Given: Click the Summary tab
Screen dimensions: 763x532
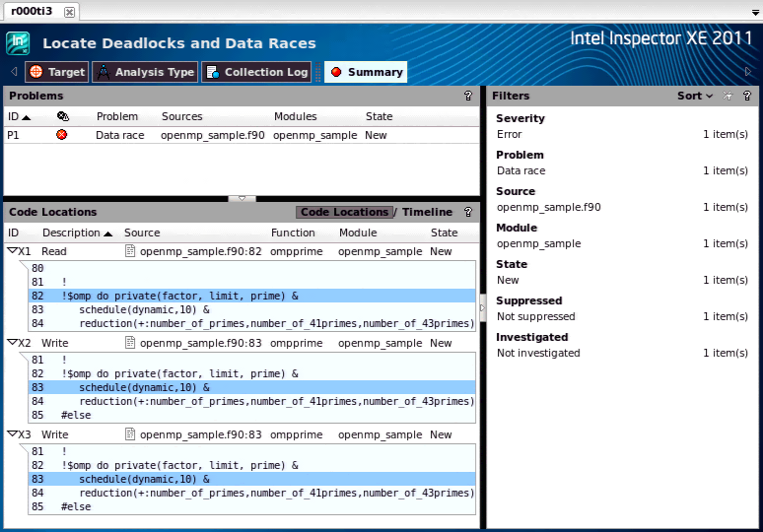Looking at the screenshot, I should click(366, 72).
